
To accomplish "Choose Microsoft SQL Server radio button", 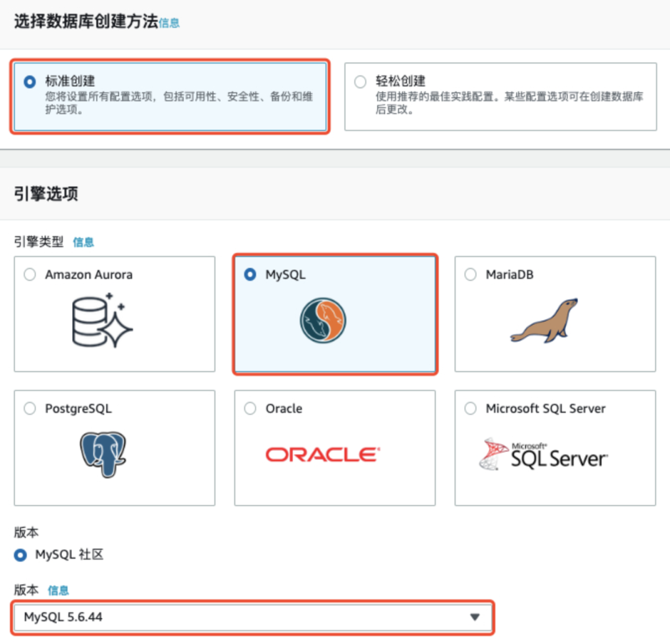I will coord(470,408).
